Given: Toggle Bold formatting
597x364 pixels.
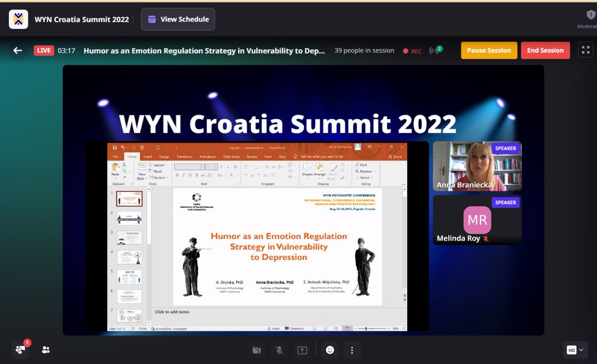Looking at the screenshot, I should [x=177, y=175].
